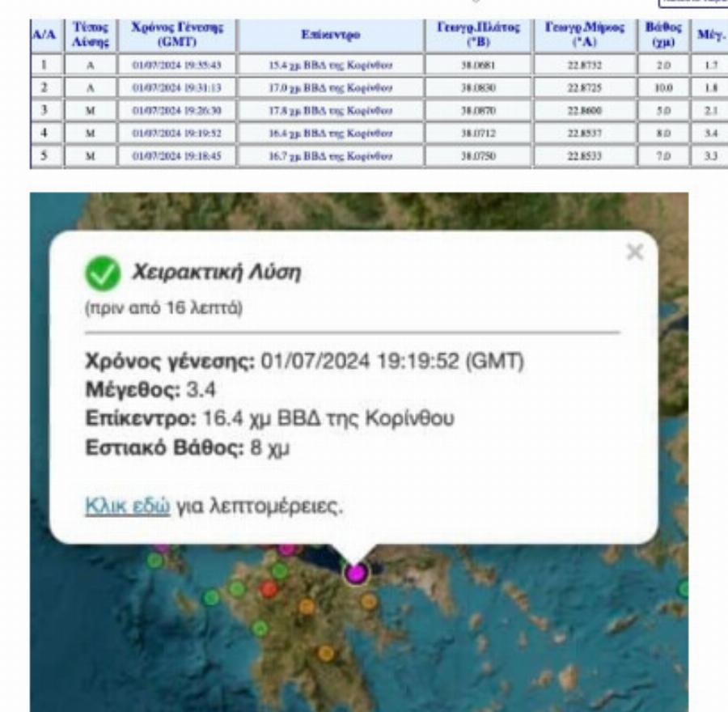The image size is (728, 712).
Task: Select the southernmost orange marker on the Peloponnese
Action: 325,653
